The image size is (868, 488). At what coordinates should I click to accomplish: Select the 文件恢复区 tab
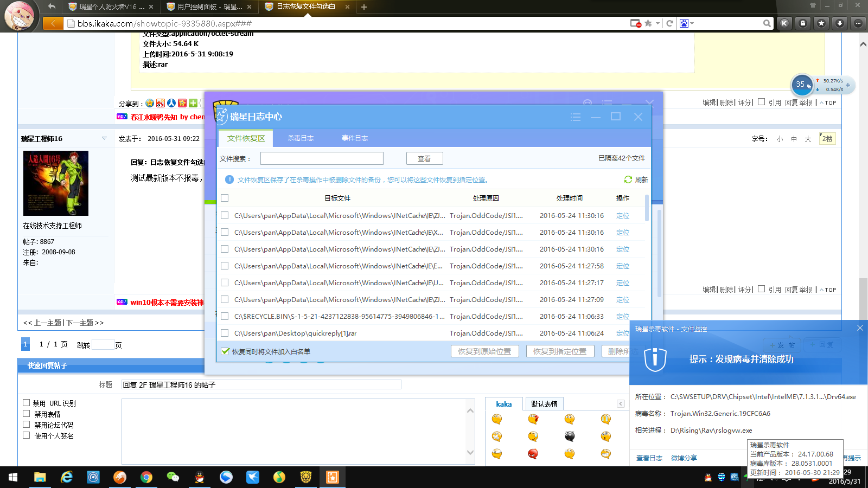click(x=246, y=138)
